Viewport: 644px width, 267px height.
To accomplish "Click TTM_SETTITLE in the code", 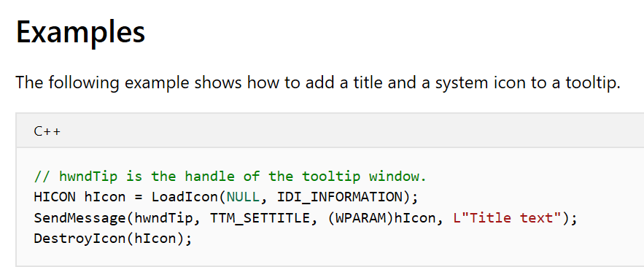I will 260,218.
